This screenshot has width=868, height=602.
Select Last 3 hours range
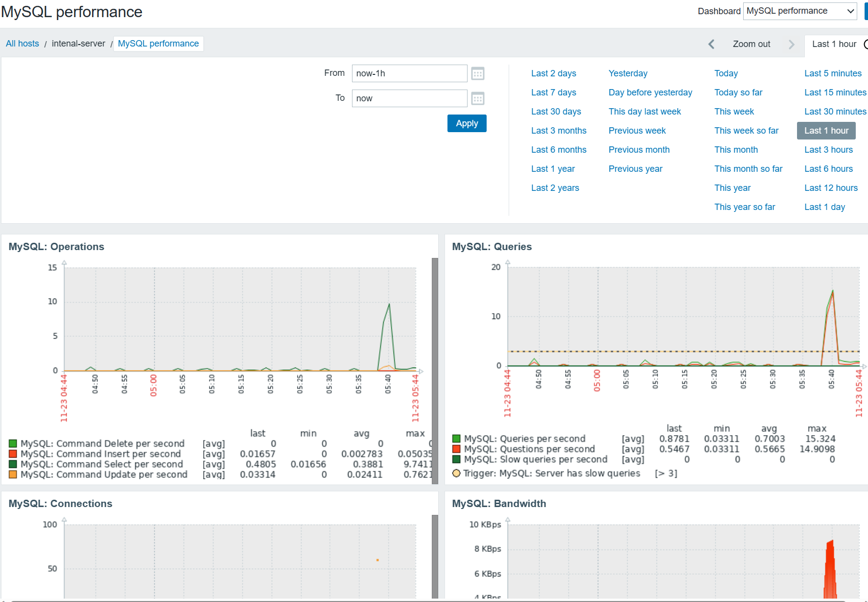tap(829, 150)
